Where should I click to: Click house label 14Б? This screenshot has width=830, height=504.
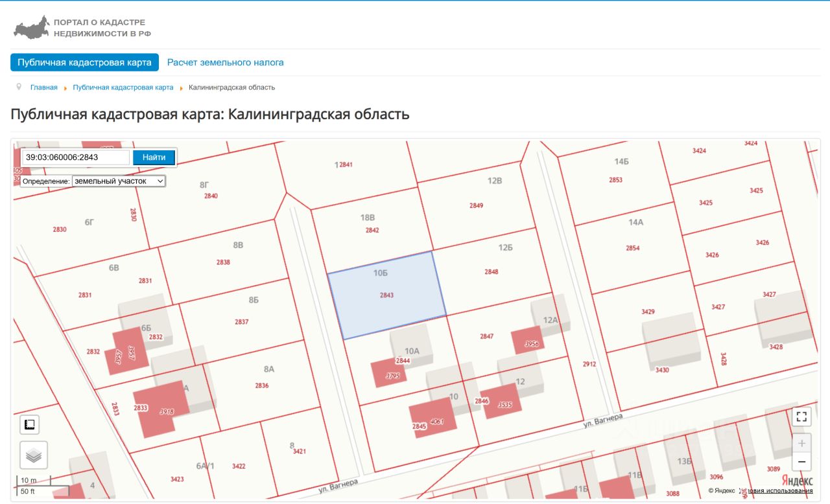click(622, 161)
